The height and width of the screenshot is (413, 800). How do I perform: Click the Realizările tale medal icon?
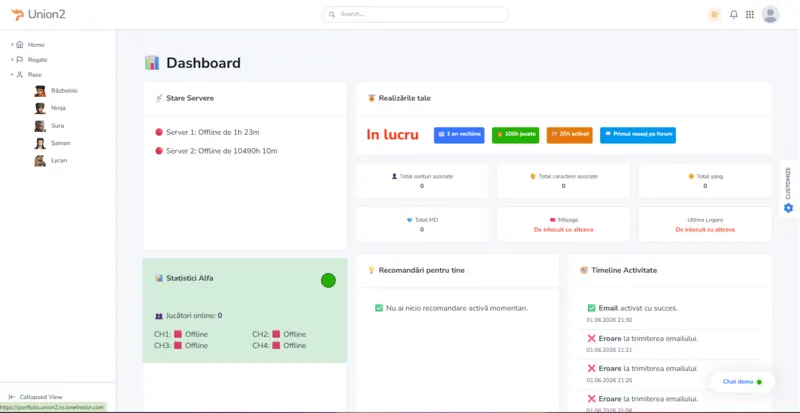[x=371, y=98]
